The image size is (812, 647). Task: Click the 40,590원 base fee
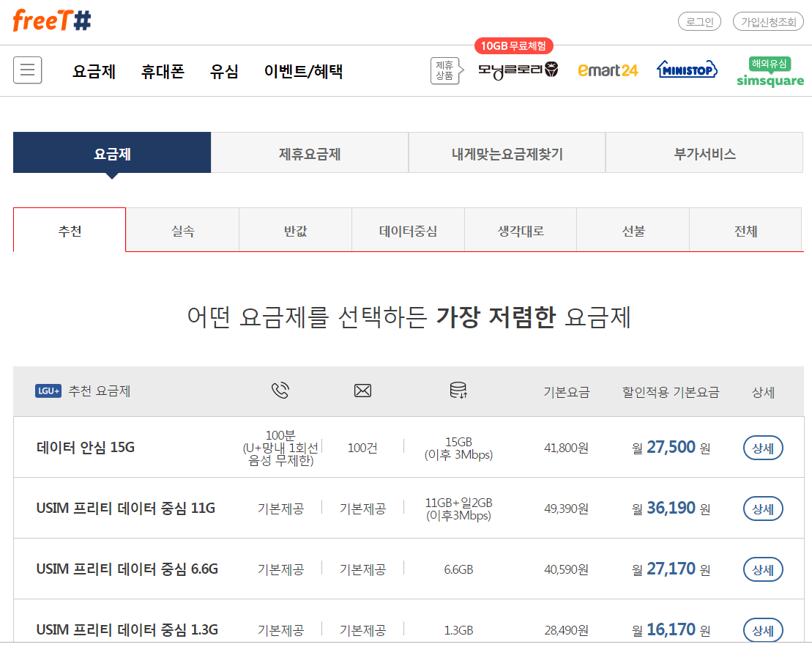pyautogui.click(x=566, y=569)
